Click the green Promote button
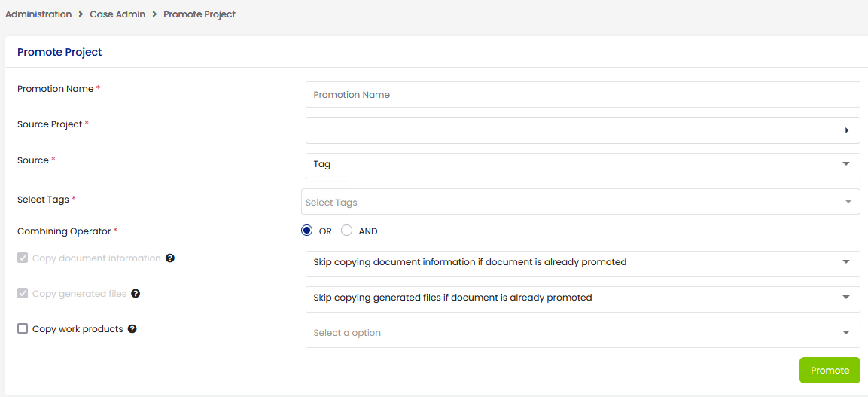Image resolution: width=868 pixels, height=397 pixels. (830, 371)
